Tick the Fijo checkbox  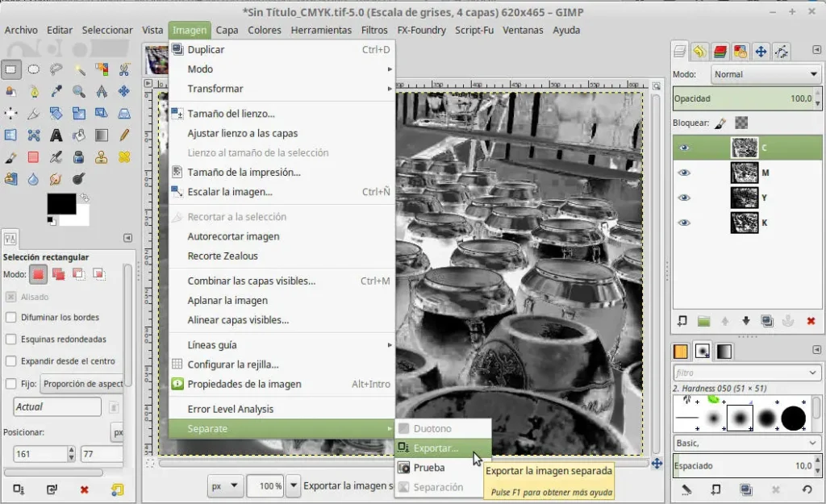coord(11,383)
